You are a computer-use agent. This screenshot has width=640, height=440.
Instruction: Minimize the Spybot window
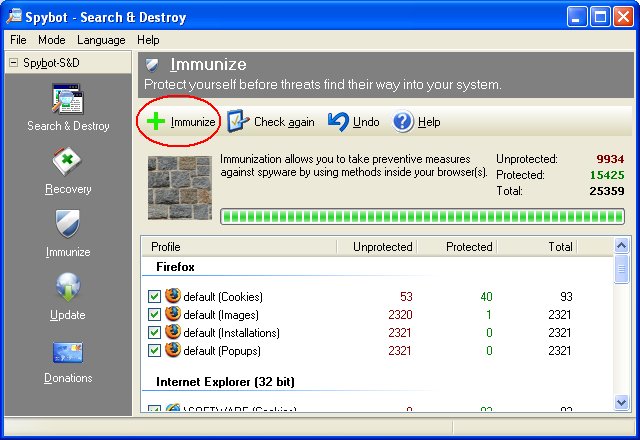577,17
